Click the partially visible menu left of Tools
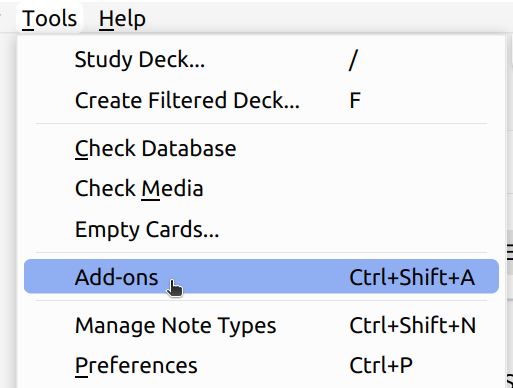The image size is (513, 388). pos(1,15)
